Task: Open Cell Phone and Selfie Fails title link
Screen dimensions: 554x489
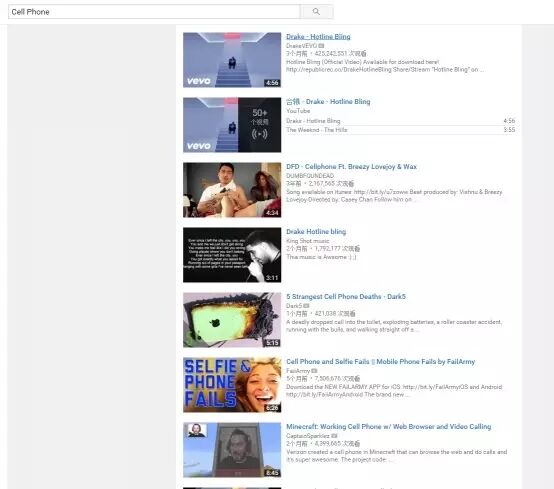Action: click(x=380, y=361)
